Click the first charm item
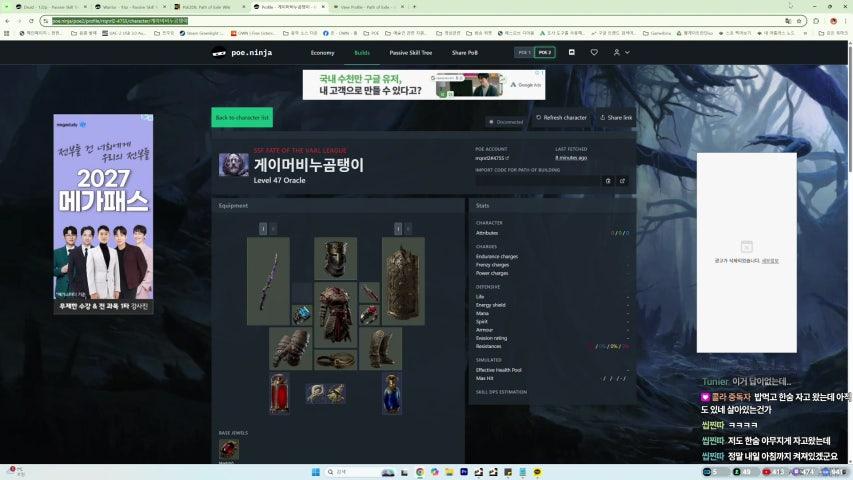Screen dimensions: 853x480 coord(315,393)
